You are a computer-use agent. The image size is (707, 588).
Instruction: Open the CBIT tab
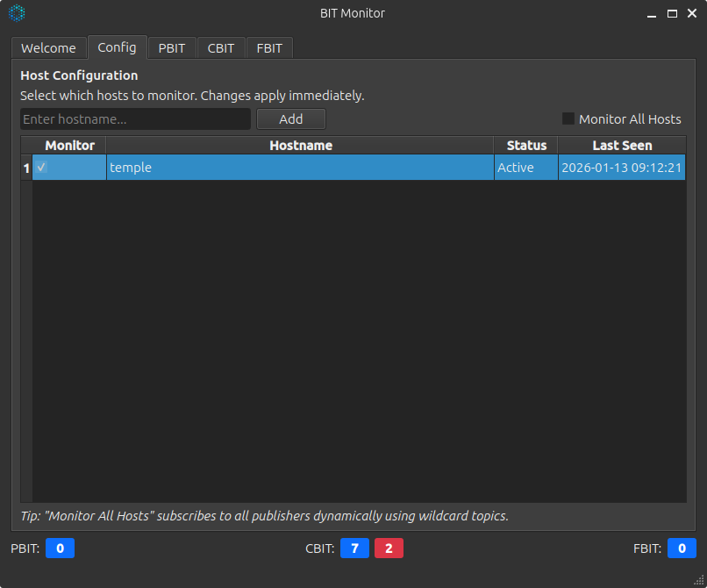(x=221, y=47)
